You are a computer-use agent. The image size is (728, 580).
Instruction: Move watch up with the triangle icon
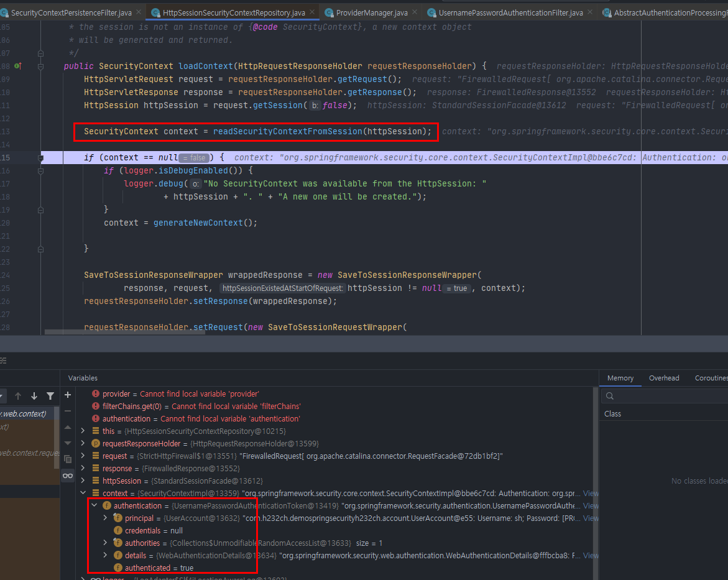pos(68,427)
